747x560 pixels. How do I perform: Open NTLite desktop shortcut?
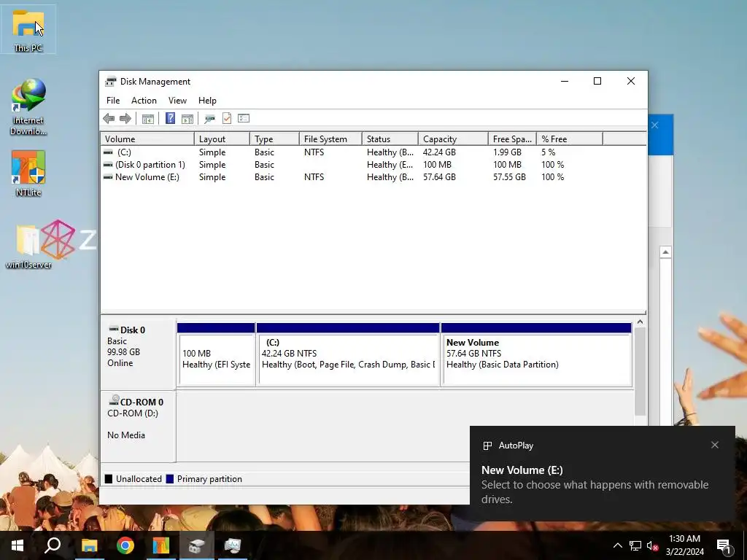(x=28, y=174)
